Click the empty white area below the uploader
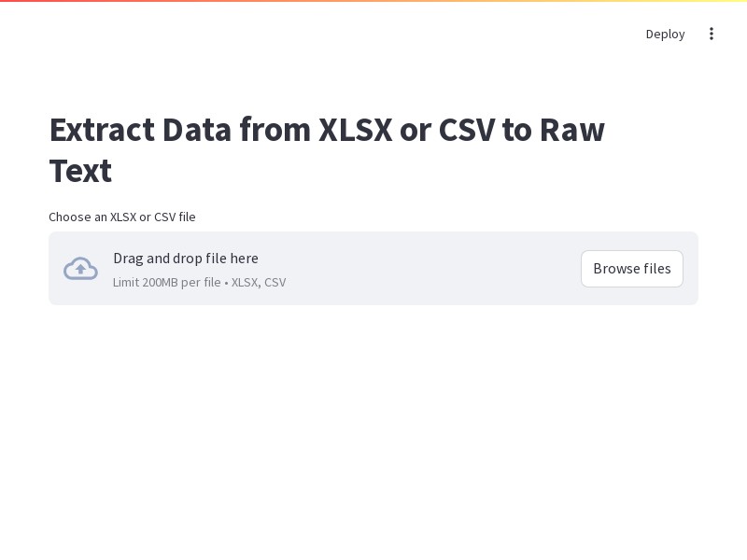 tap(373, 428)
